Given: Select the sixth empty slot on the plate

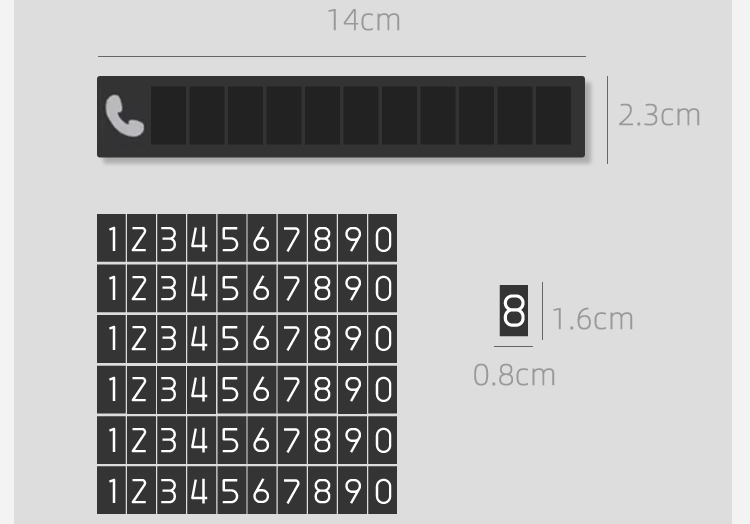Looking at the screenshot, I should pos(361,115).
